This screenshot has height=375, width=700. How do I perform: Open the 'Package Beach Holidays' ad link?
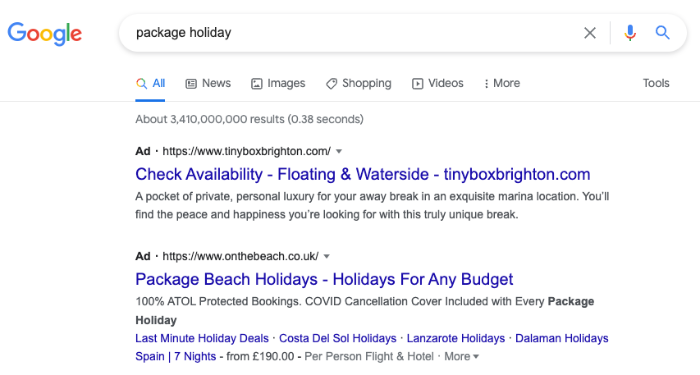click(x=324, y=279)
